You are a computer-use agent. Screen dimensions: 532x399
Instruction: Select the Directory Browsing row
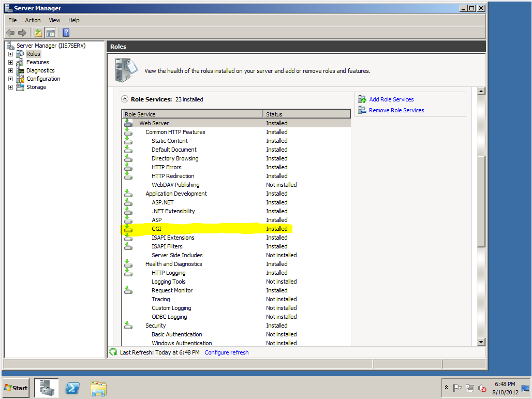pyautogui.click(x=237, y=158)
